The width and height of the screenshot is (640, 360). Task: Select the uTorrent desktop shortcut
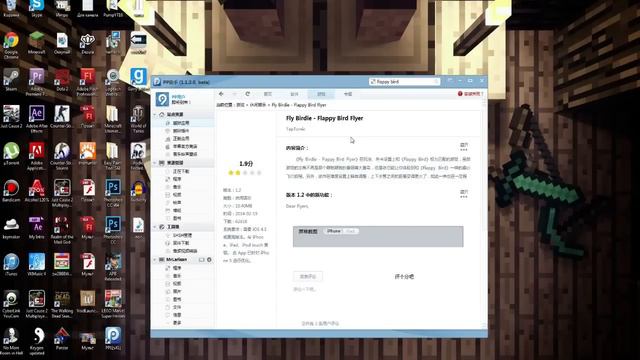coord(11,154)
